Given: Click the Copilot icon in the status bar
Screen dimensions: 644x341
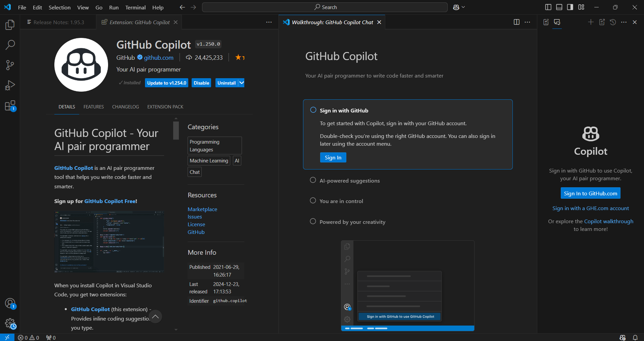Looking at the screenshot, I should pyautogui.click(x=622, y=338).
